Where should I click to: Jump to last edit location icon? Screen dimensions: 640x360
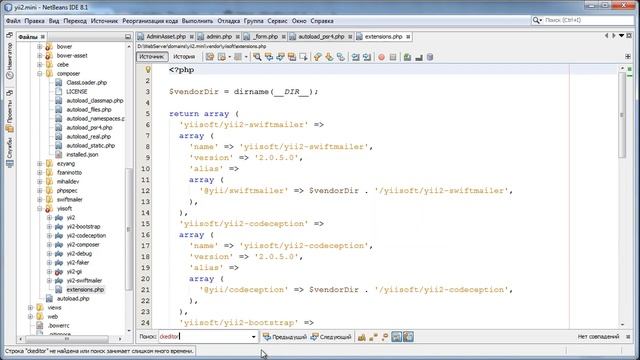[210, 57]
